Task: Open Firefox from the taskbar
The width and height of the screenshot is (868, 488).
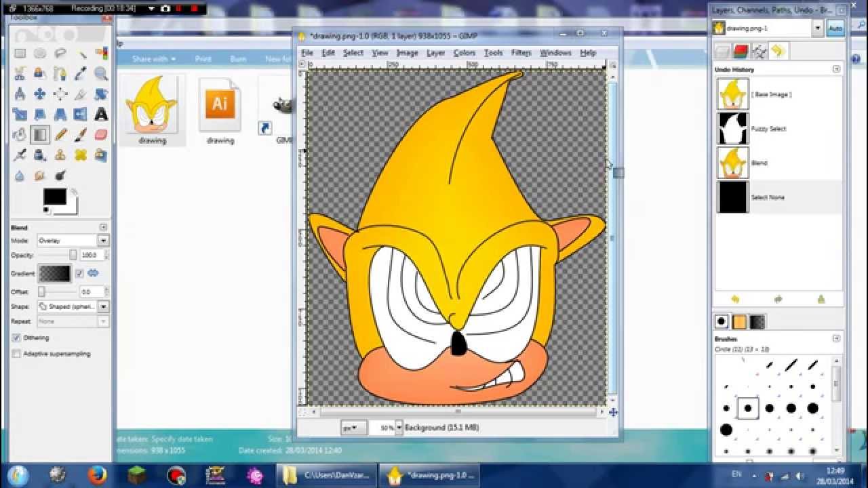Action: [x=96, y=474]
